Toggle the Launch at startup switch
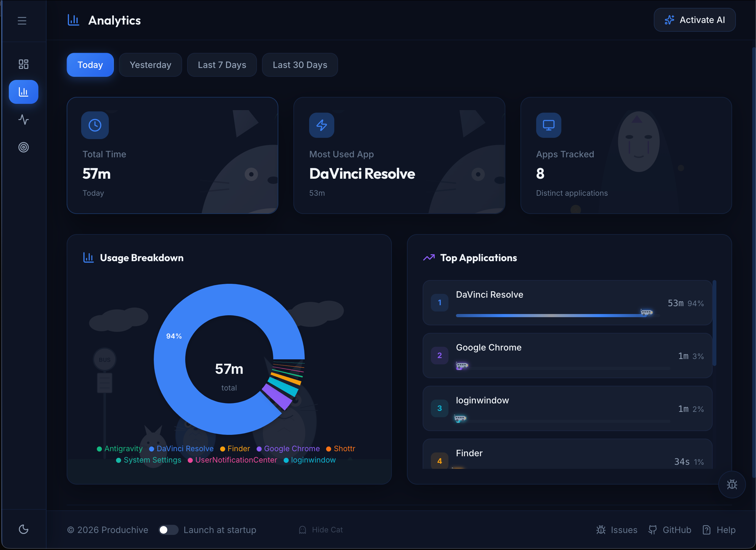Screen dimensions: 756x550 coord(168,530)
